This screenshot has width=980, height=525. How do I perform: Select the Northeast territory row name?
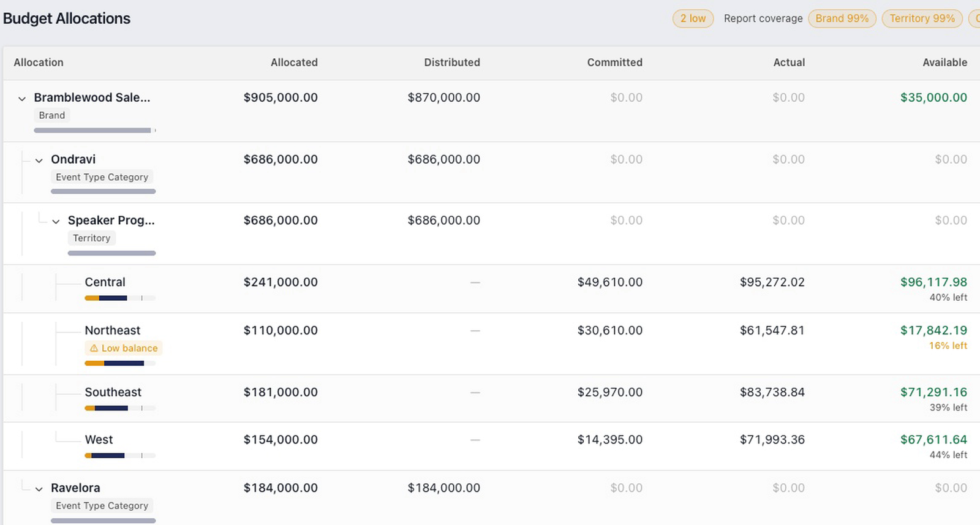[x=113, y=331]
